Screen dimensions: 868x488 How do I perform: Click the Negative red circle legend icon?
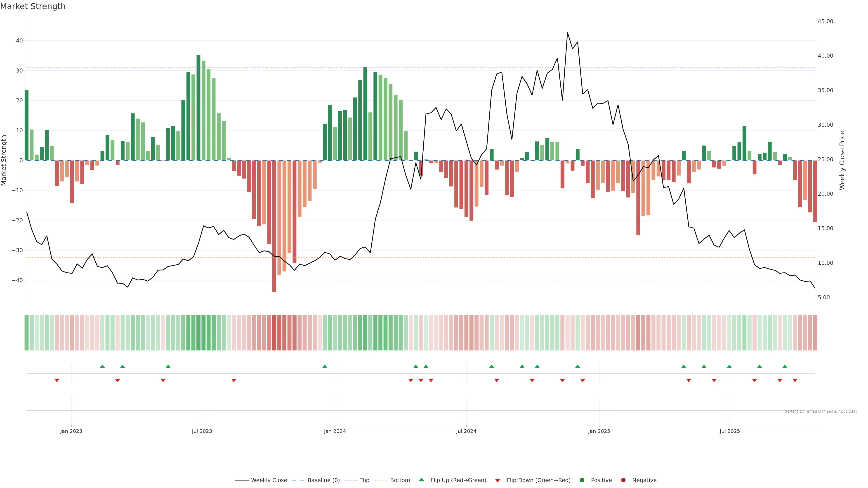coord(623,480)
